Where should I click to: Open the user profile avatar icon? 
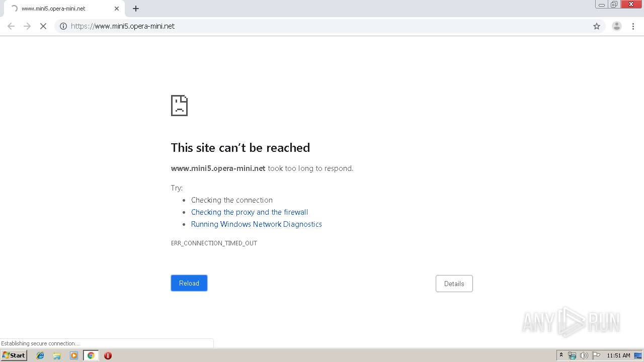tap(617, 26)
